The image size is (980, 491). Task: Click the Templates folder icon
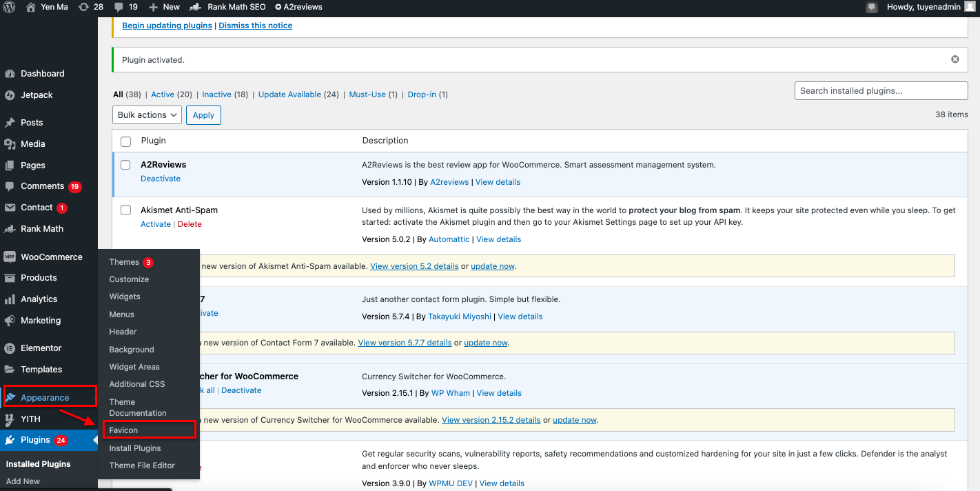[x=10, y=370]
